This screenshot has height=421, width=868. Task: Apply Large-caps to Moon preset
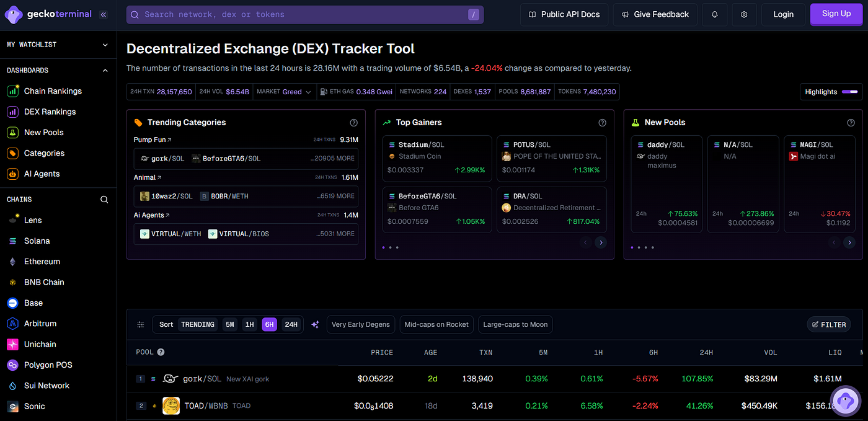pyautogui.click(x=515, y=324)
